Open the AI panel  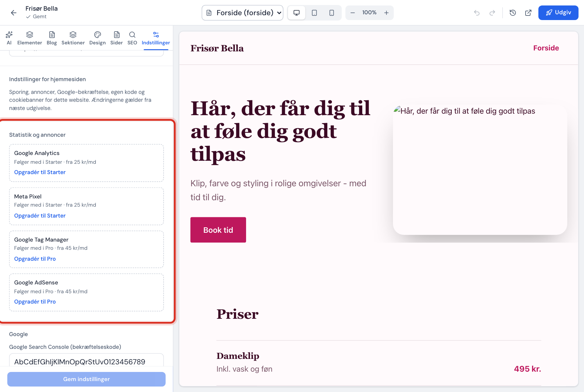(9, 38)
